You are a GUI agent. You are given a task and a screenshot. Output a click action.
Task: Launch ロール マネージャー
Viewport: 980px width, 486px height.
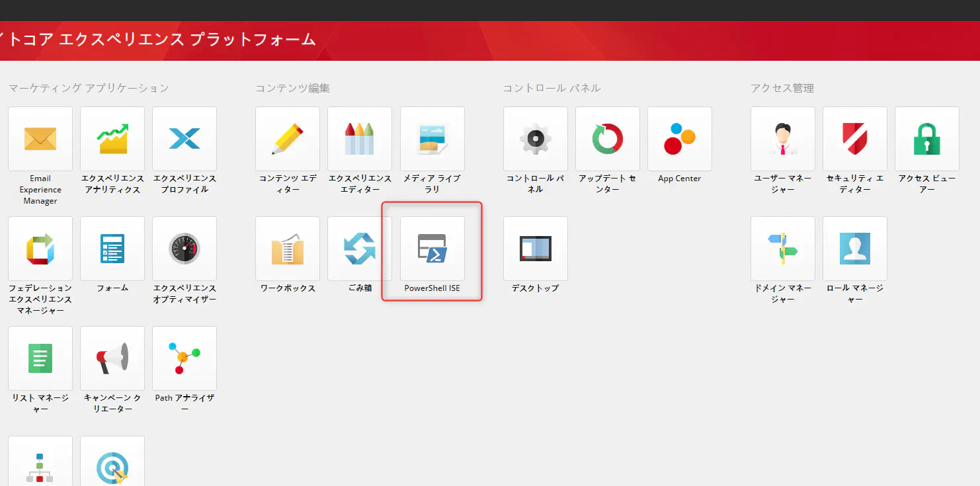point(855,249)
